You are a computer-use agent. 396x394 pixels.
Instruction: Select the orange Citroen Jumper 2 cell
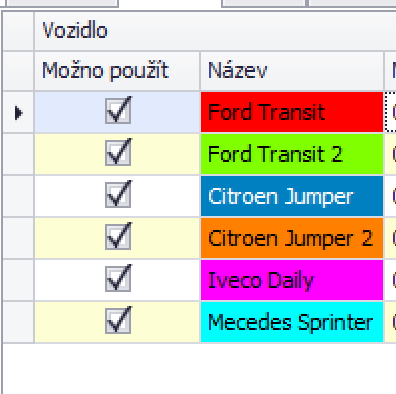pyautogui.click(x=292, y=238)
